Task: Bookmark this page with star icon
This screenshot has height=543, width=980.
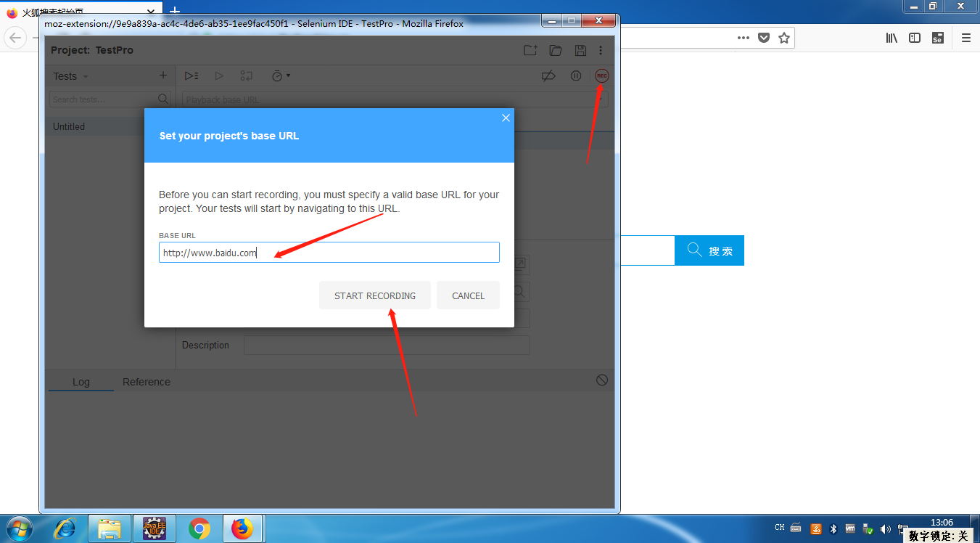Action: [784, 38]
